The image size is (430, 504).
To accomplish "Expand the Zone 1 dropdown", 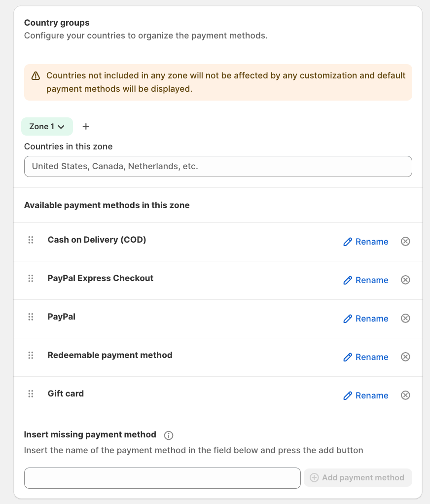I will point(47,126).
